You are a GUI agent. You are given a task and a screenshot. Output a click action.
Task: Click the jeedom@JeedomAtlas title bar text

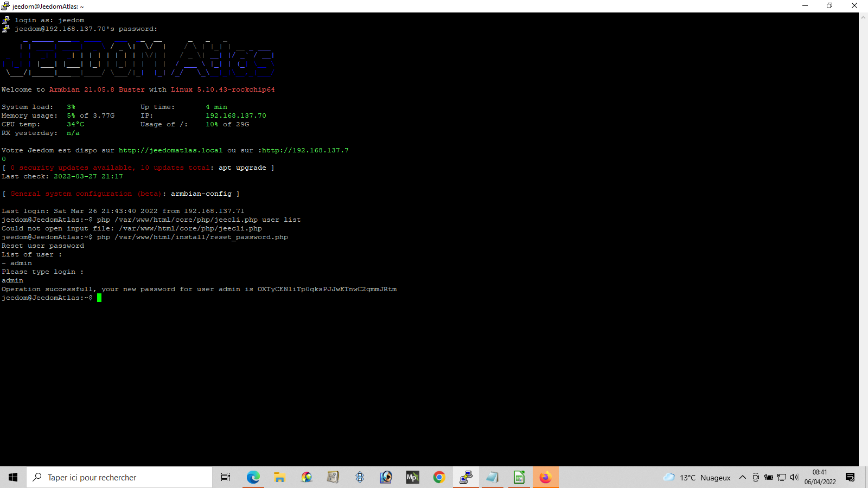pyautogui.click(x=48, y=7)
